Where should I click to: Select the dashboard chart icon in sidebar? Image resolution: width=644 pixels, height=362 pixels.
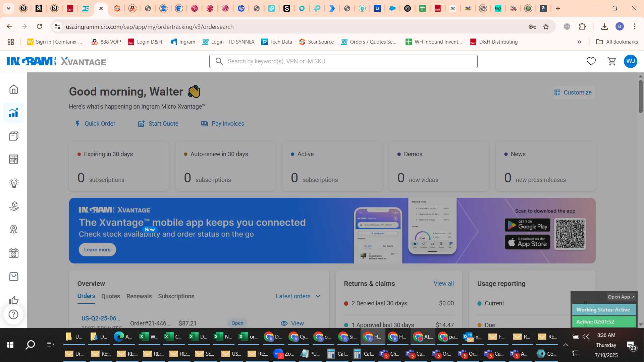[x=13, y=113]
